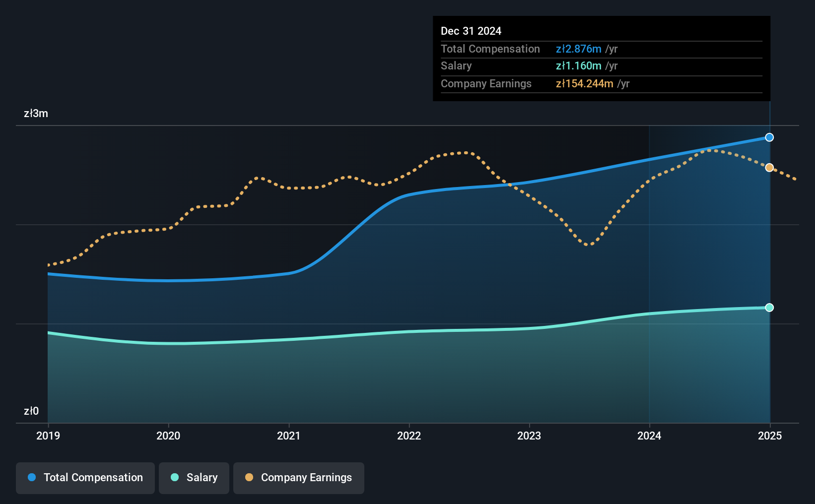Screen dimensions: 815x504
Task: Click the Dec 31 2024 tooltip date
Action: click(471, 31)
